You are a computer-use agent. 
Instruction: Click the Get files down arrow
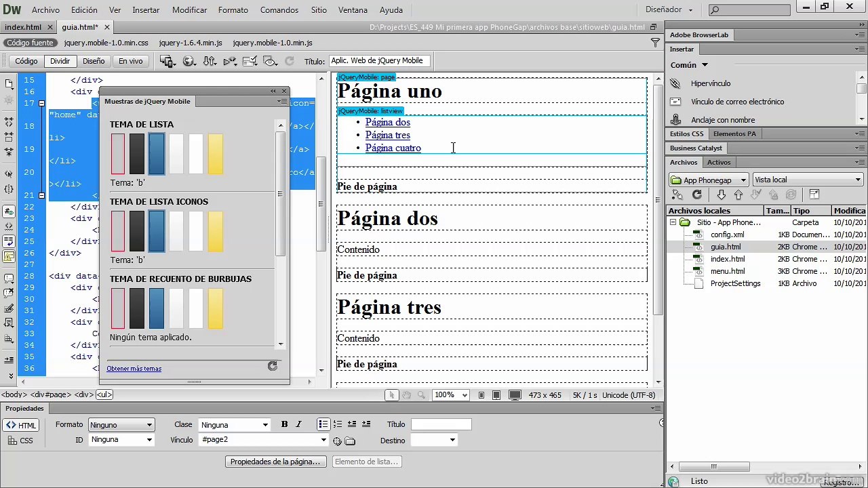[721, 195]
